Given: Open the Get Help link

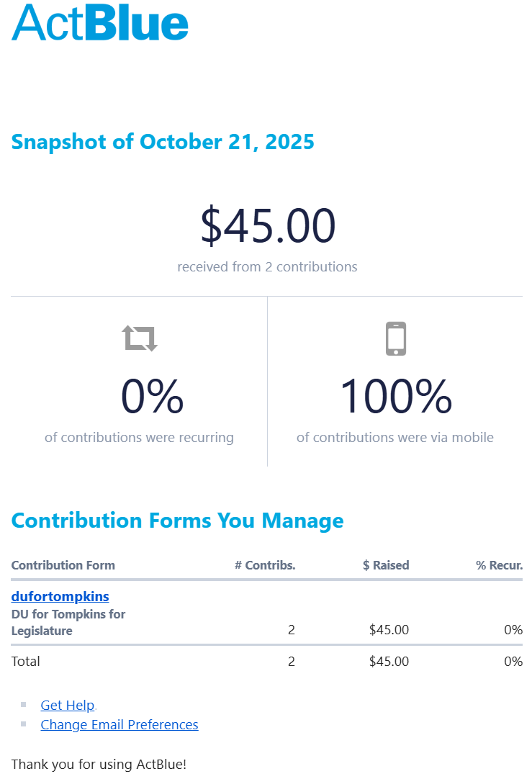Looking at the screenshot, I should [x=68, y=705].
